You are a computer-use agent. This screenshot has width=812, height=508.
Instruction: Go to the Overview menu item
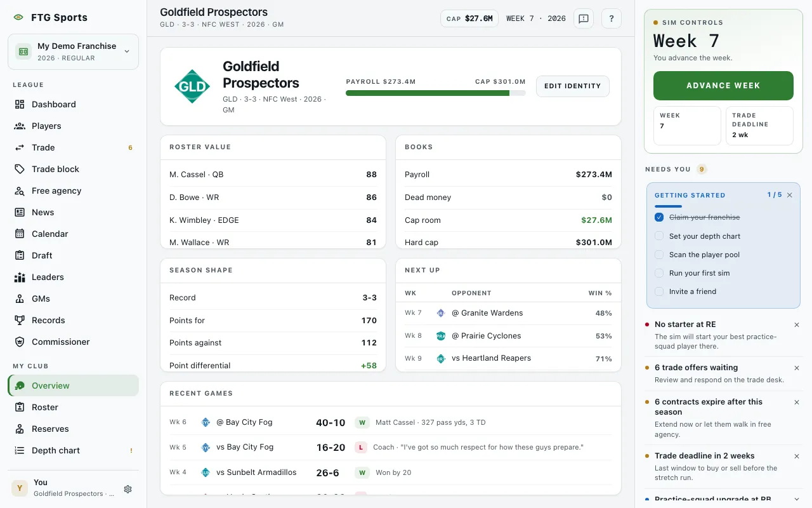pyautogui.click(x=74, y=385)
